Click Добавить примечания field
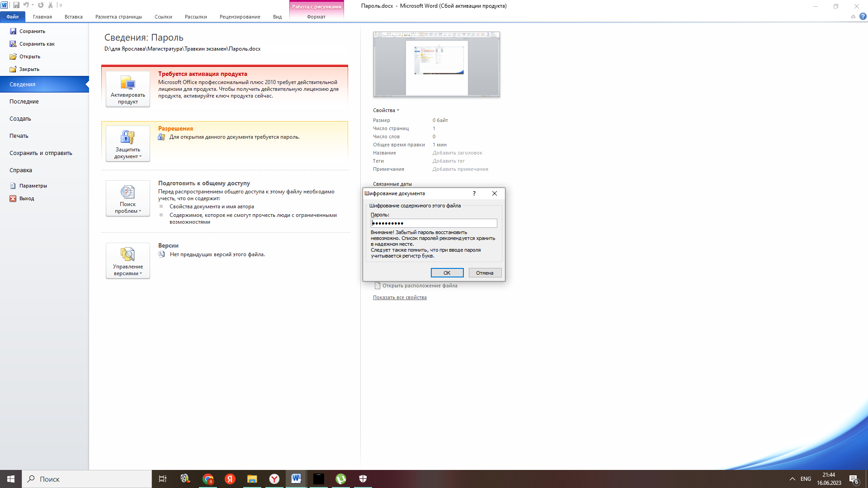 click(460, 169)
